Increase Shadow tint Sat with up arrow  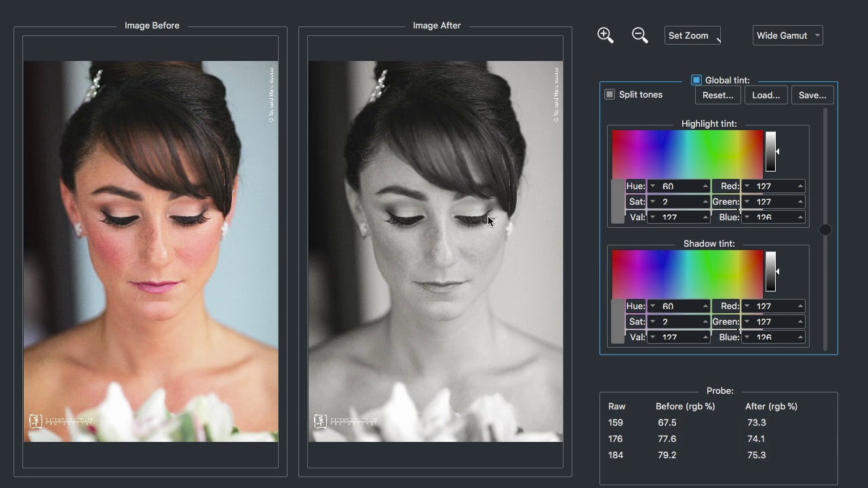pos(705,322)
